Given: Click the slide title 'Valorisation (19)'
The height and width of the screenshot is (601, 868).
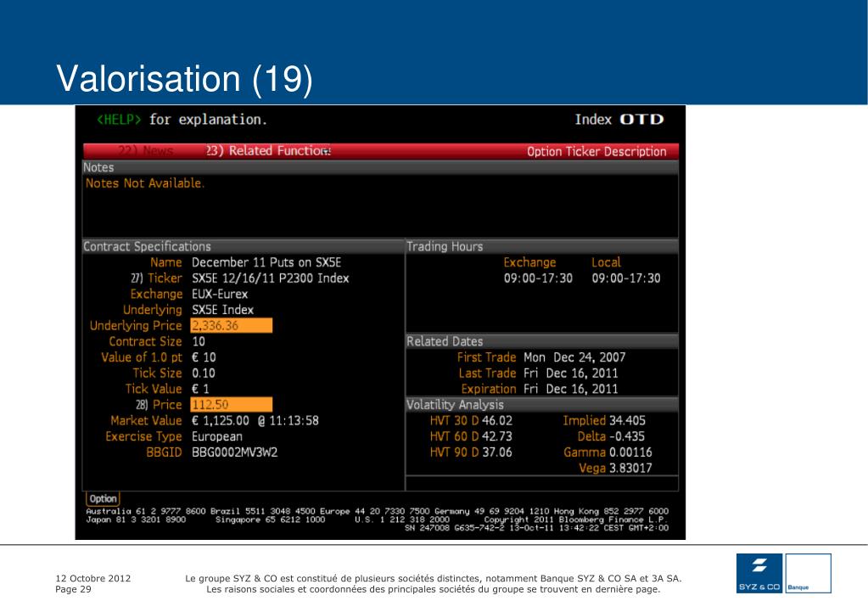Looking at the screenshot, I should point(184,79).
